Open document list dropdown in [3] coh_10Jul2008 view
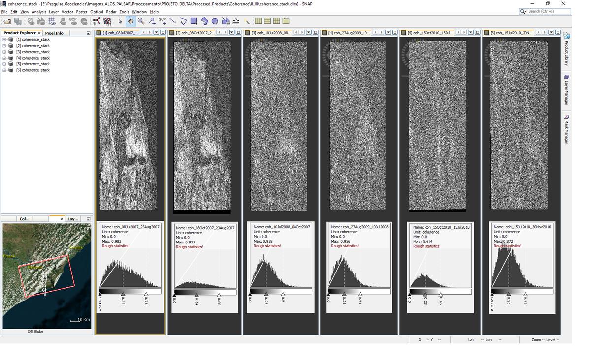This screenshot has width=591, height=364. (309, 32)
